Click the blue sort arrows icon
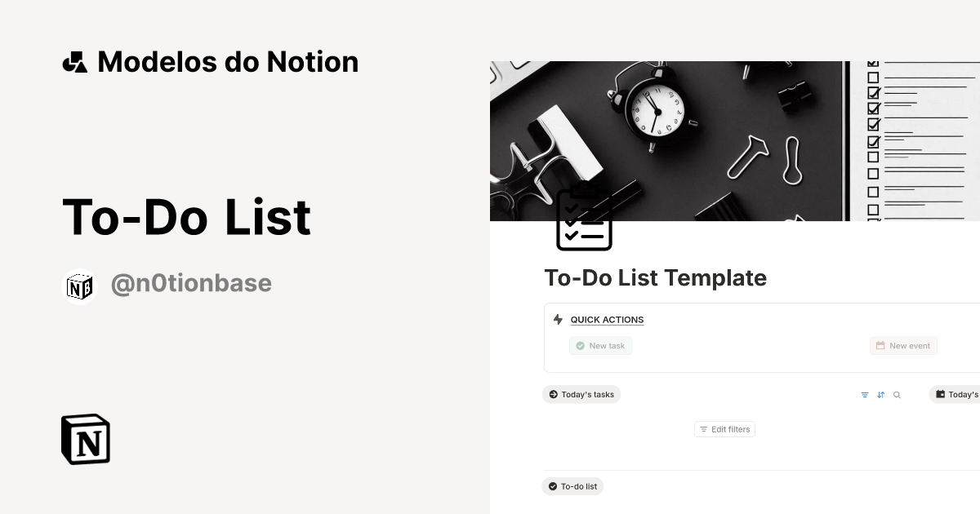This screenshot has height=514, width=980. tap(880, 394)
